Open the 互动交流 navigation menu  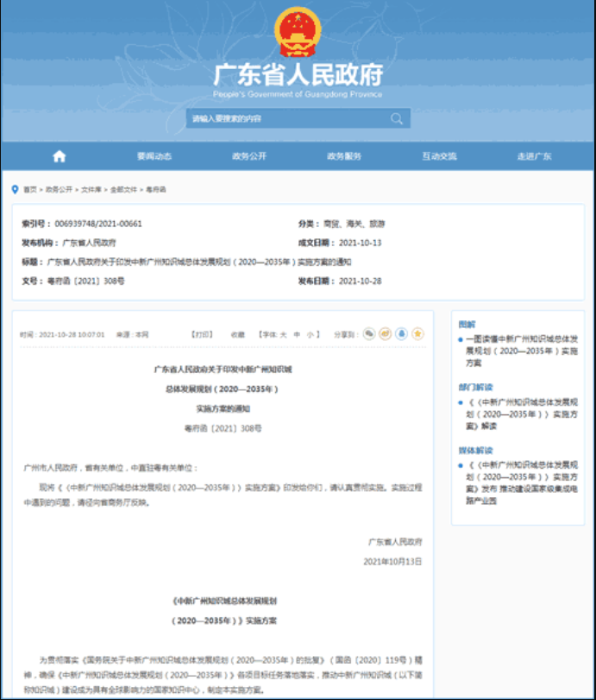439,156
